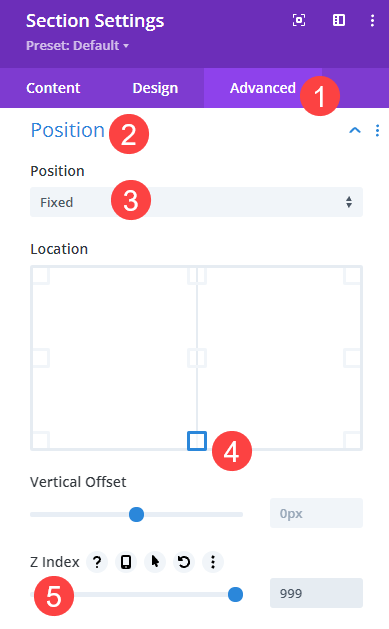Image resolution: width=389 pixels, height=629 pixels.
Task: Select the center location square
Action: pyautogui.click(x=197, y=358)
